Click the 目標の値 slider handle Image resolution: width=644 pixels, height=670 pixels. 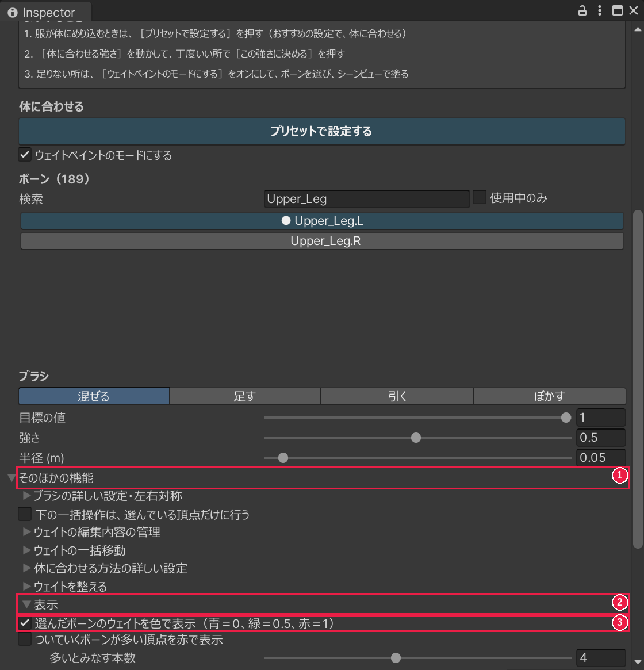pyautogui.click(x=566, y=418)
